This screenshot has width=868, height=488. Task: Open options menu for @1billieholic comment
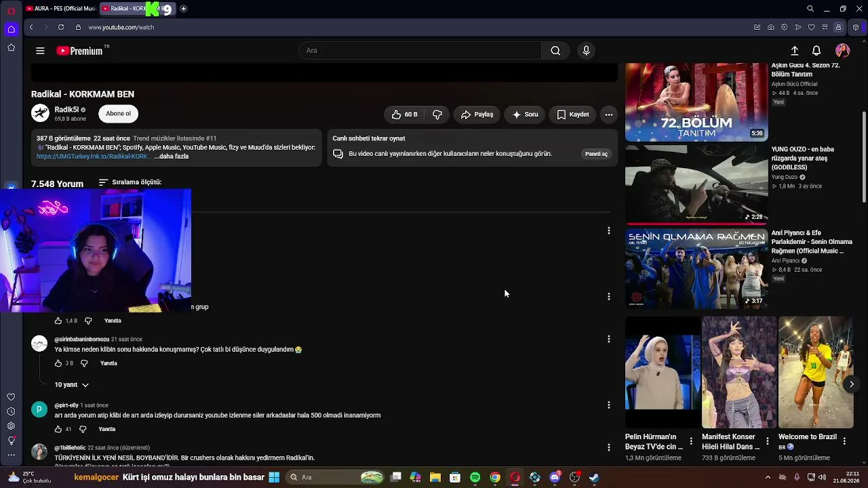coord(609,447)
